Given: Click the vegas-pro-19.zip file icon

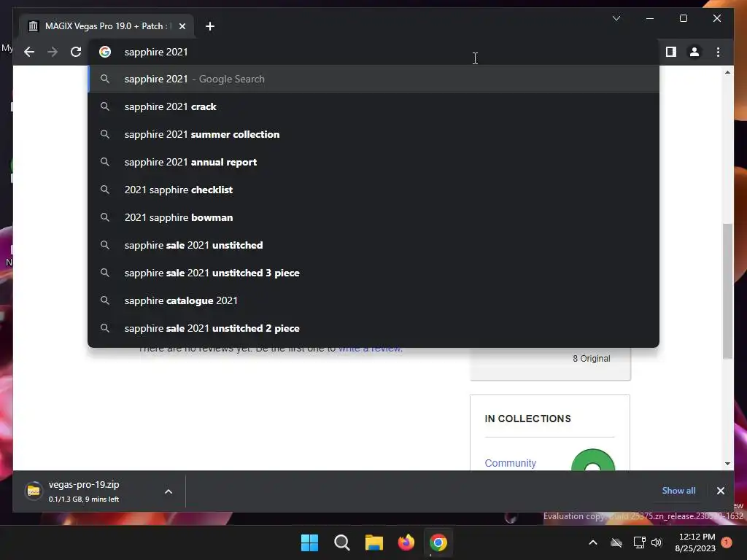Looking at the screenshot, I should click(34, 491).
